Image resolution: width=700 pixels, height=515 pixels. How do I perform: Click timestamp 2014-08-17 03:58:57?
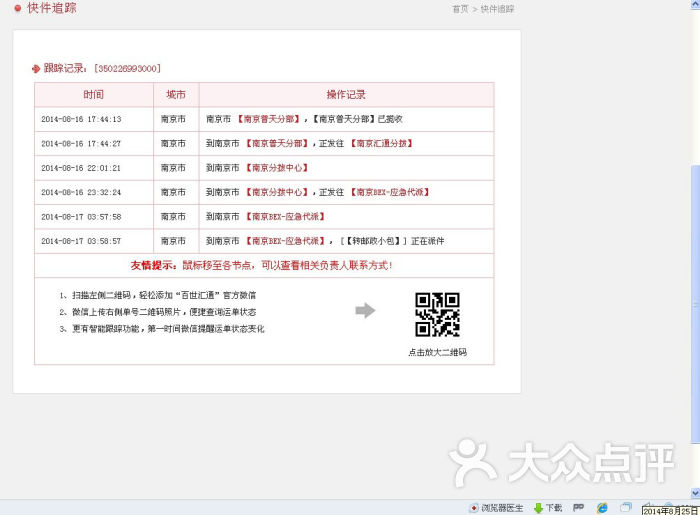(81, 241)
